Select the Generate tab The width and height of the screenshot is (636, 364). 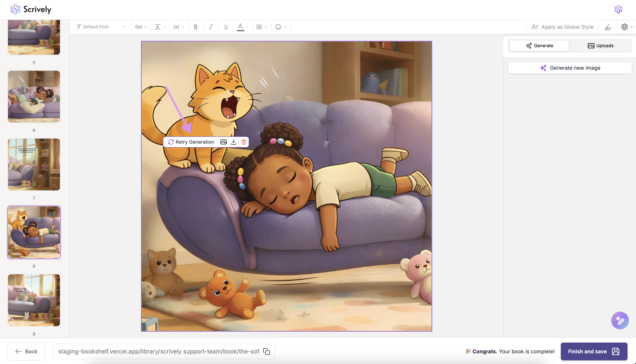click(539, 46)
